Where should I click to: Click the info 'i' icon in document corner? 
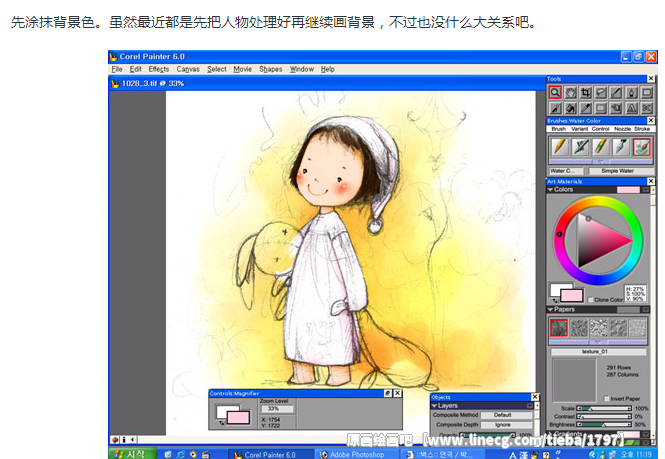click(123, 439)
